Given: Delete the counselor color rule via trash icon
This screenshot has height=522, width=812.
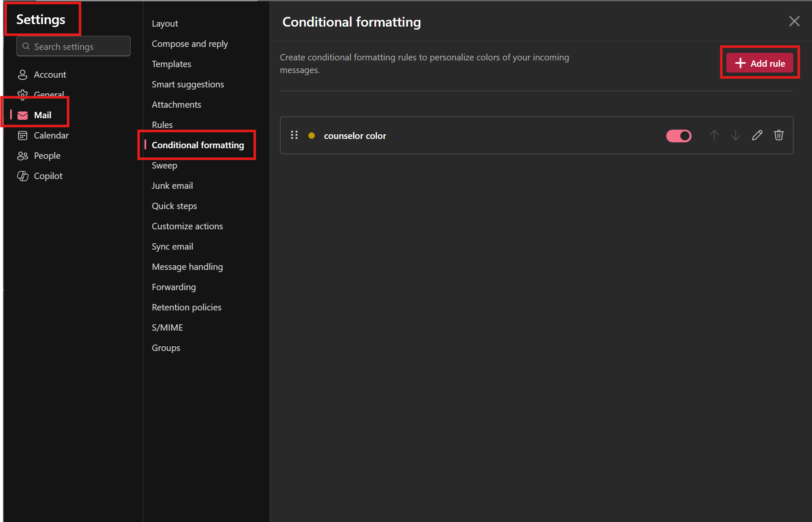Looking at the screenshot, I should (779, 135).
